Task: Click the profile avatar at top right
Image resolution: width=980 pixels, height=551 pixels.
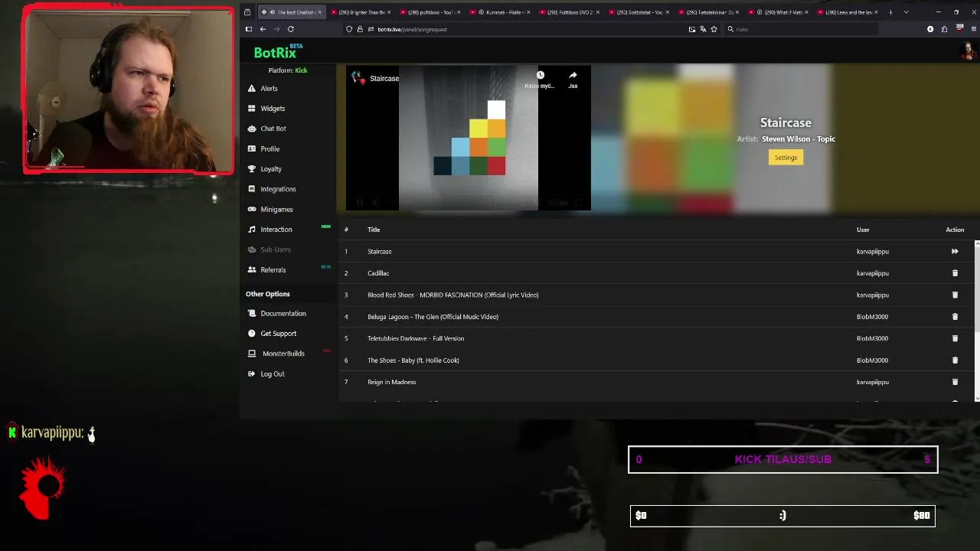Action: (968, 52)
